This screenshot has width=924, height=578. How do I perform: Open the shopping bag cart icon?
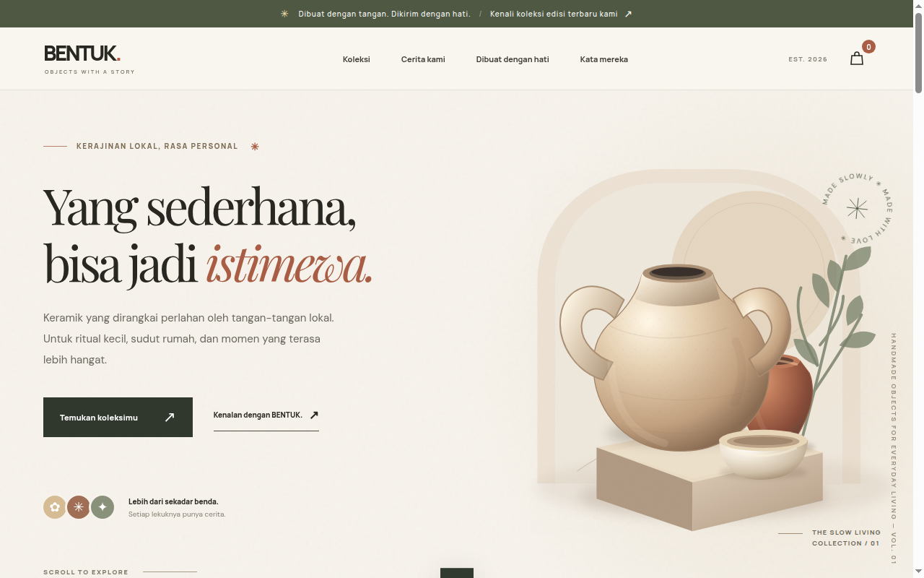[857, 59]
